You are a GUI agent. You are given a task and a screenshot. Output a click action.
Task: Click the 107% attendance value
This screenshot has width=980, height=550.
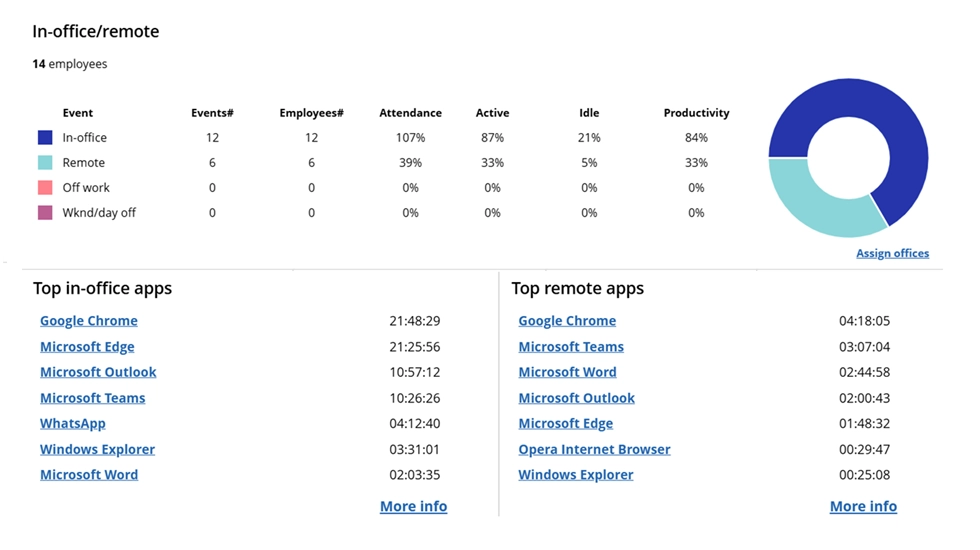click(411, 138)
